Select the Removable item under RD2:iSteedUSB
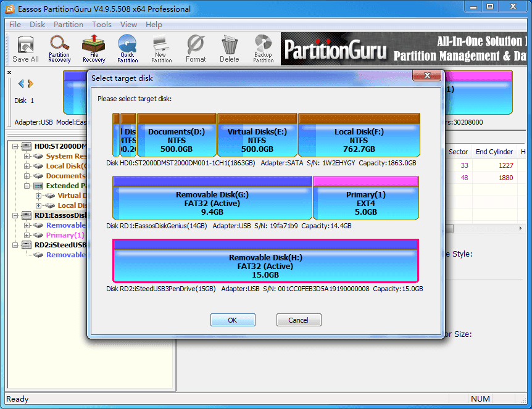This screenshot has width=532, height=409. click(66, 255)
